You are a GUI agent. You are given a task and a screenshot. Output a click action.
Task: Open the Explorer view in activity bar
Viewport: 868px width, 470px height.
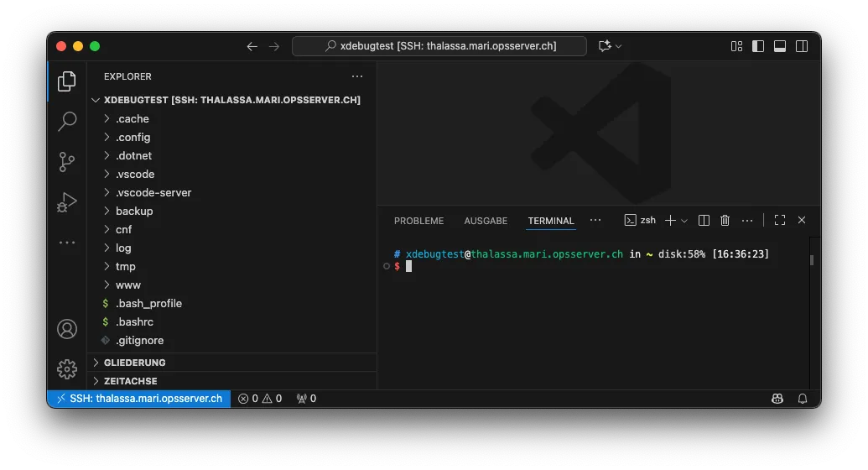tap(67, 81)
